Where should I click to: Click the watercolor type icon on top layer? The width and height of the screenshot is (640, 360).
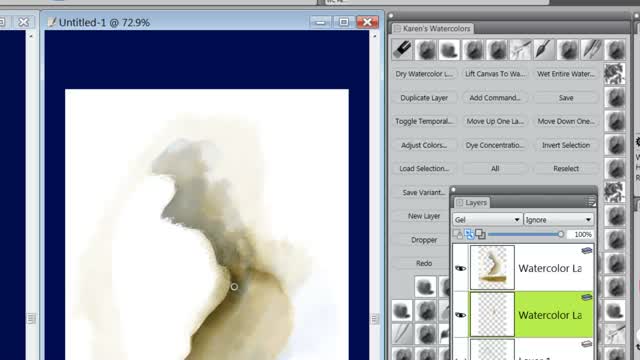coord(587,251)
